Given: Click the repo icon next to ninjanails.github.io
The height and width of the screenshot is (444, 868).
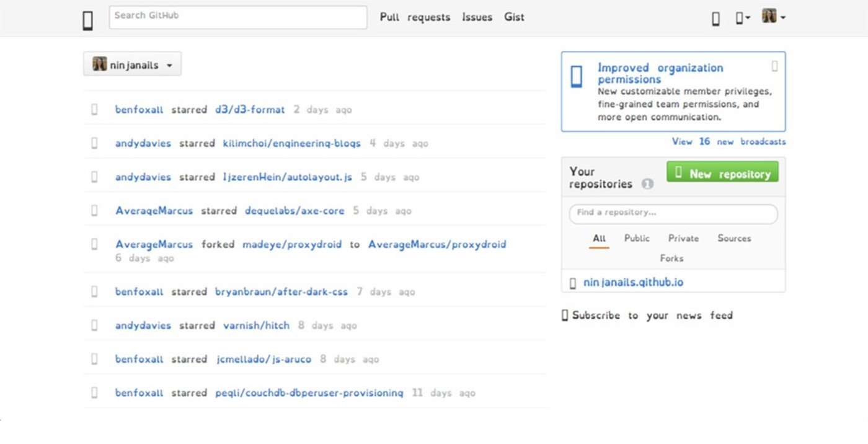Looking at the screenshot, I should pyautogui.click(x=573, y=283).
